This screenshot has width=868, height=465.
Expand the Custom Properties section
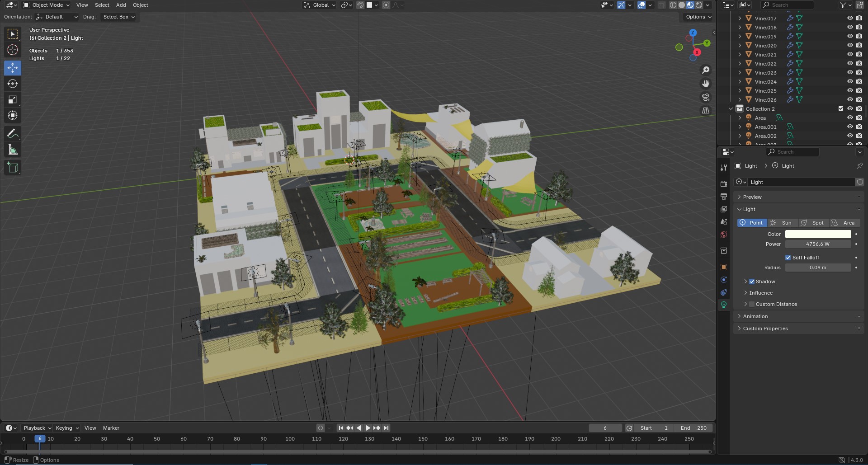coord(765,329)
